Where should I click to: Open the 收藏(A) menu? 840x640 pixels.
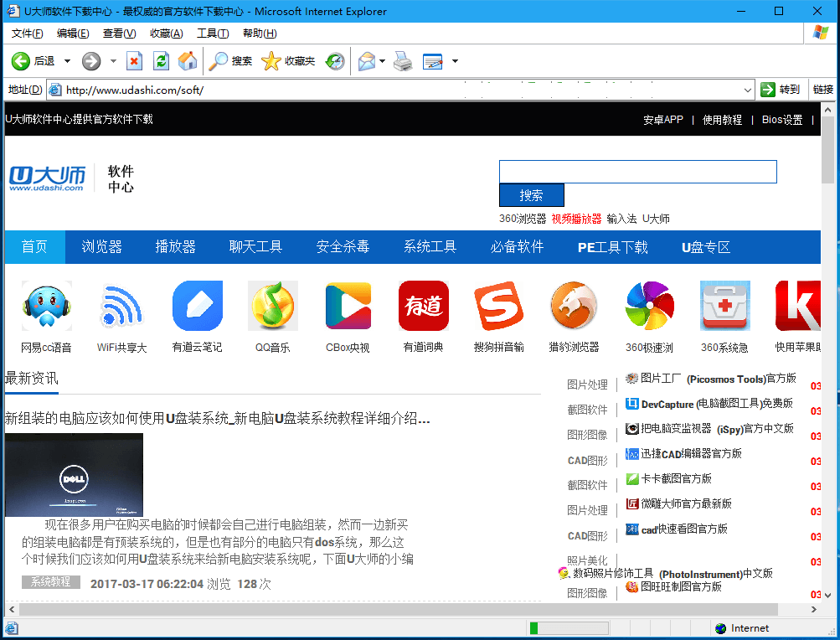(166, 34)
